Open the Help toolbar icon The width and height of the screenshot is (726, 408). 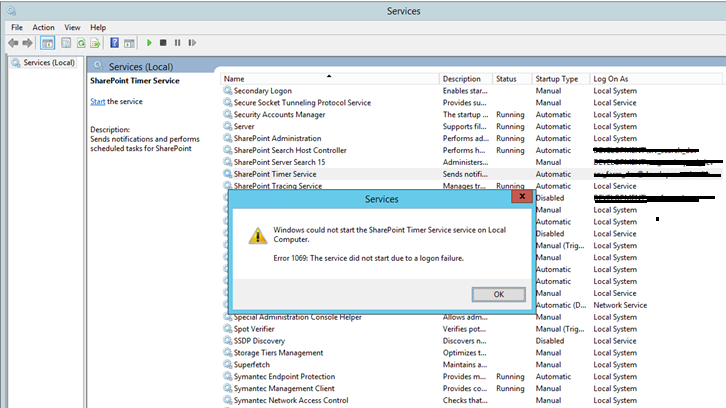coord(114,43)
